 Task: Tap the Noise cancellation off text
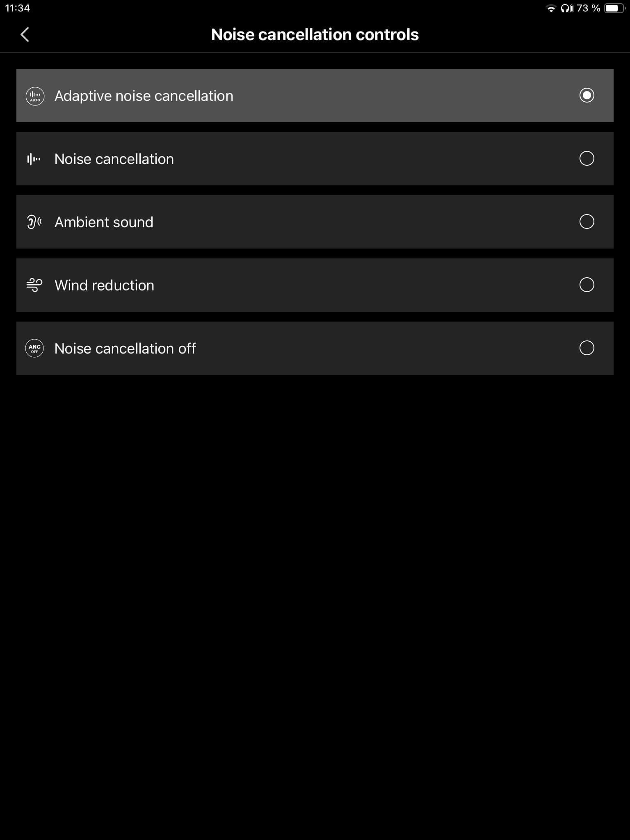coord(125,349)
